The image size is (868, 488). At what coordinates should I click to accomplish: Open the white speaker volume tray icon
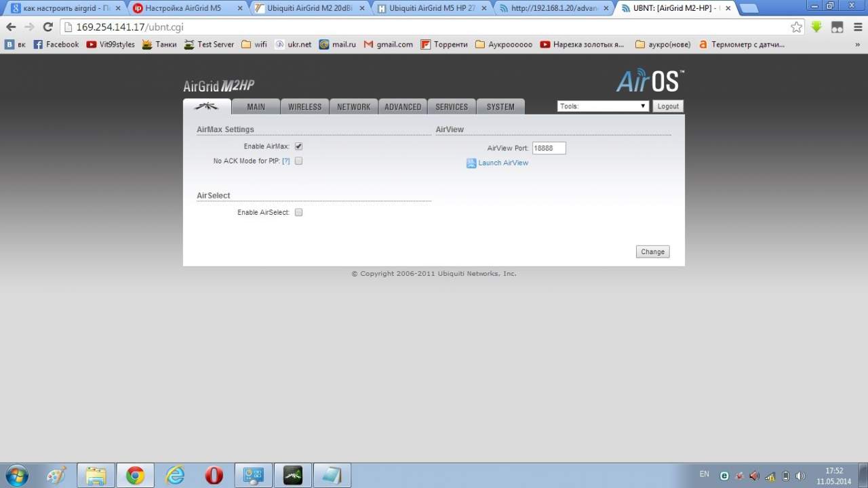click(x=800, y=476)
